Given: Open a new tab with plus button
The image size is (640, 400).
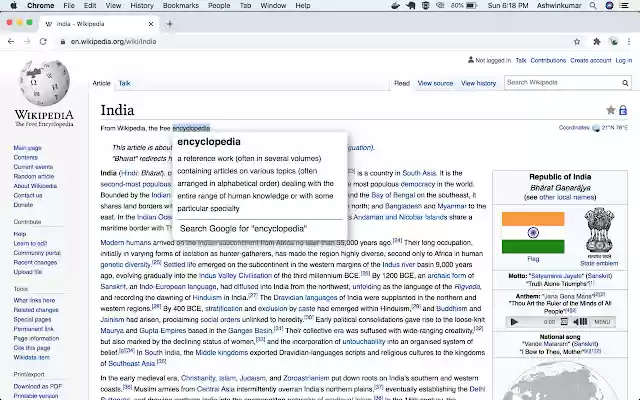Looking at the screenshot, I should point(169,24).
